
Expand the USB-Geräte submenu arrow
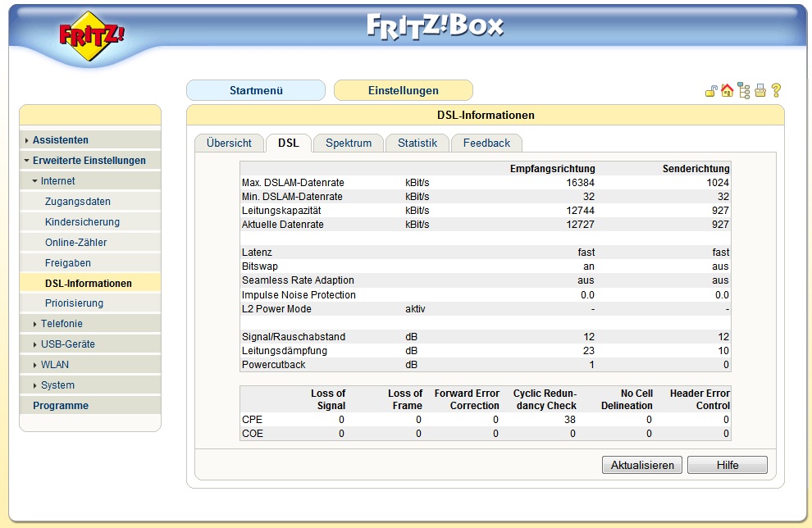34,344
